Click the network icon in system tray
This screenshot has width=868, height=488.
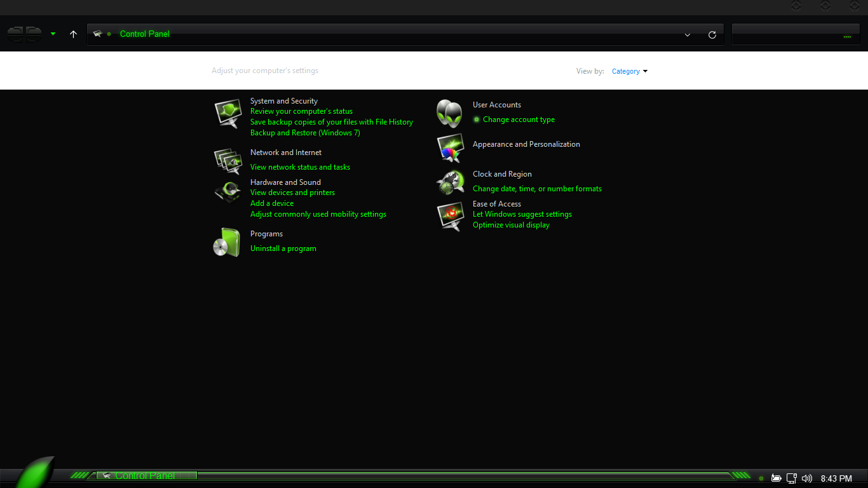(792, 478)
